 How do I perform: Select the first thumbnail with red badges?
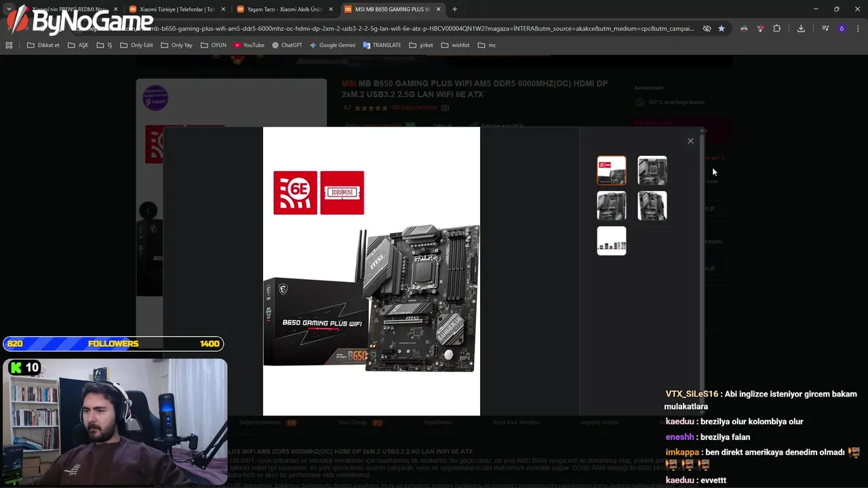[x=612, y=170]
